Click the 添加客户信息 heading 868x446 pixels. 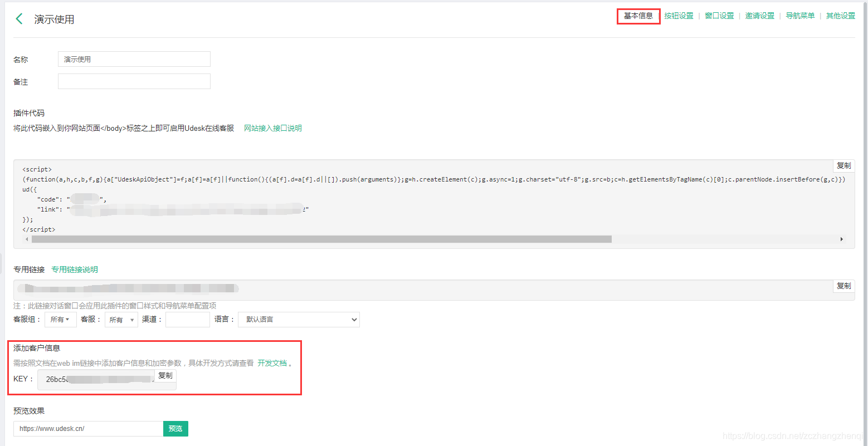tap(37, 348)
